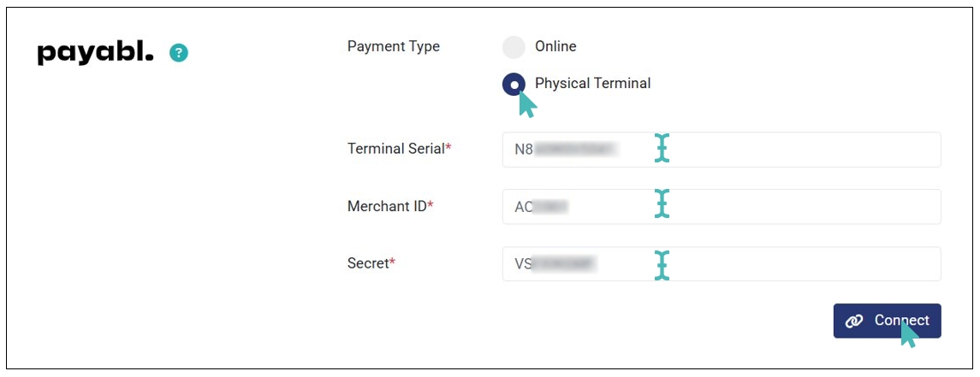Click the "Online" option label text
980x377 pixels.
click(555, 46)
